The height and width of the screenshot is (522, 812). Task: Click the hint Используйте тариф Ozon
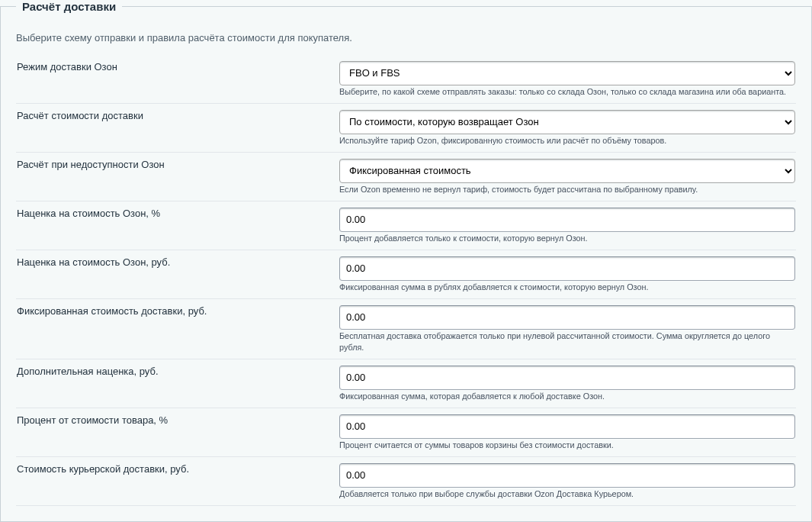coord(503,140)
